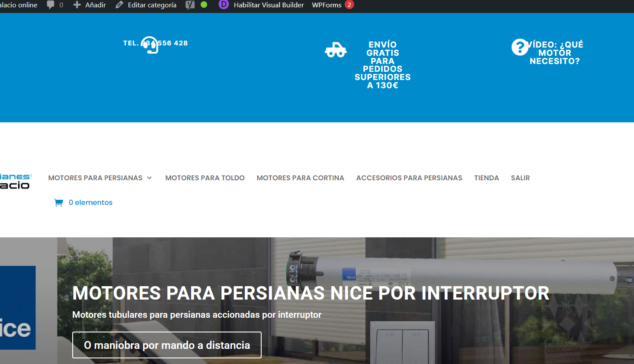634x364 pixels.
Task: Click the Motores tubulares subtitle text
Action: click(197, 315)
